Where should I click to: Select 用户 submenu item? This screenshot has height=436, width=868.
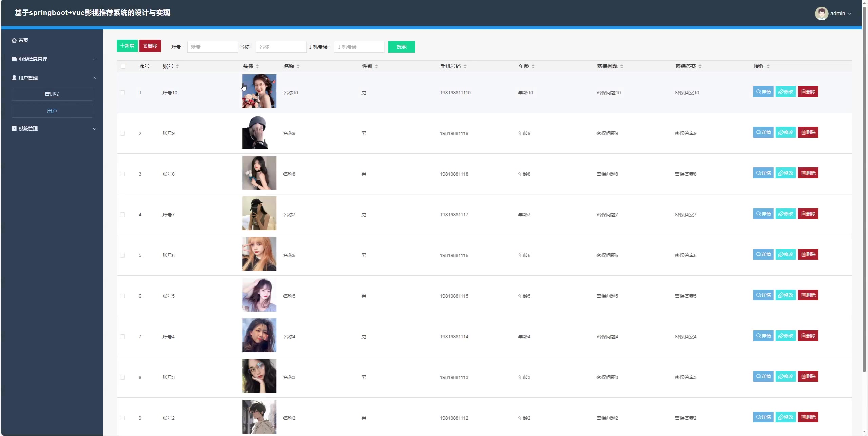pyautogui.click(x=52, y=111)
